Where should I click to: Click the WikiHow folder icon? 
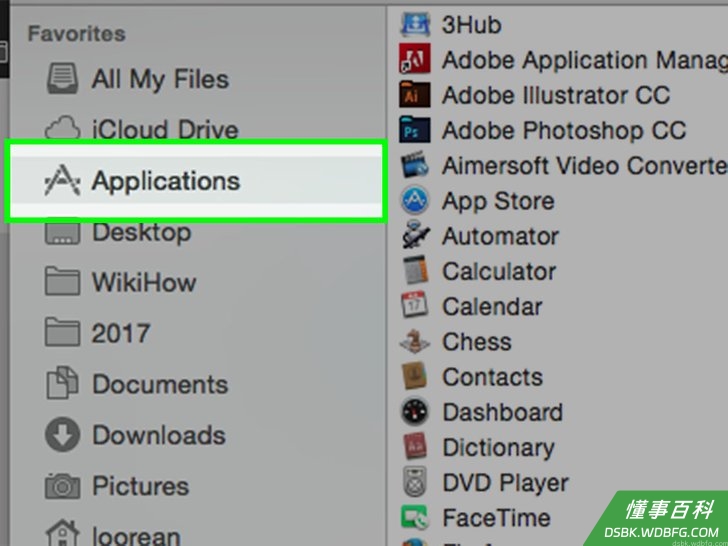(62, 282)
